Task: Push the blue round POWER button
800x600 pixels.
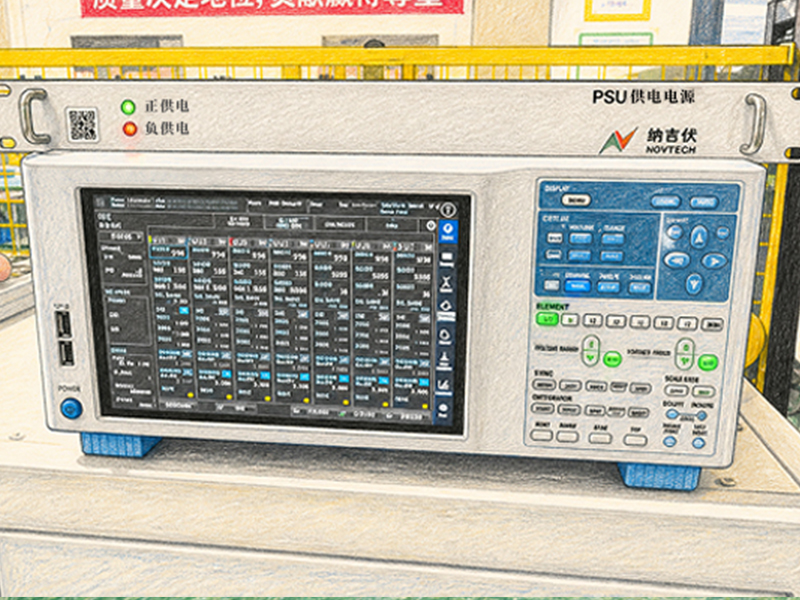Action: tap(70, 408)
